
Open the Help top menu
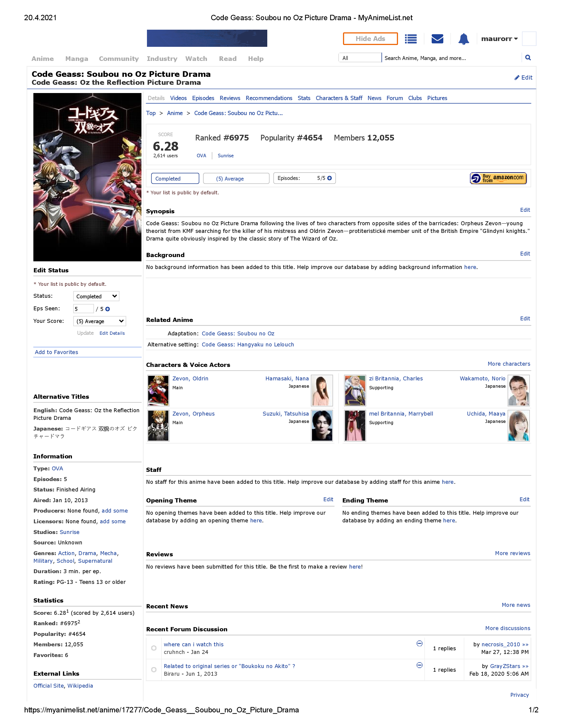[256, 59]
